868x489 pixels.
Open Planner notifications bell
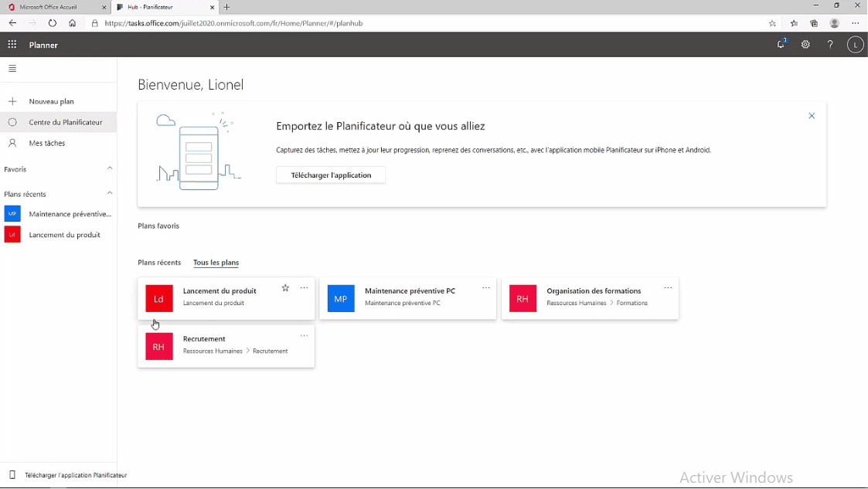(x=781, y=44)
